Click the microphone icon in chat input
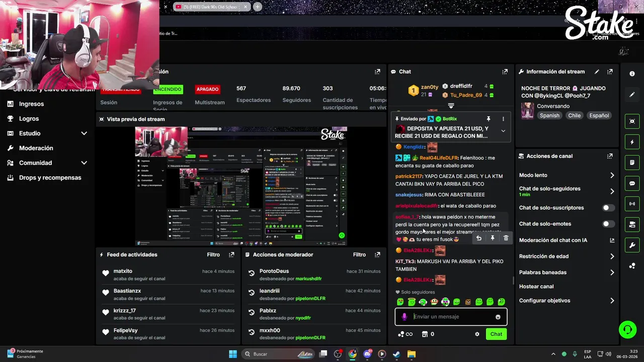This screenshot has height=362, width=644. click(405, 317)
